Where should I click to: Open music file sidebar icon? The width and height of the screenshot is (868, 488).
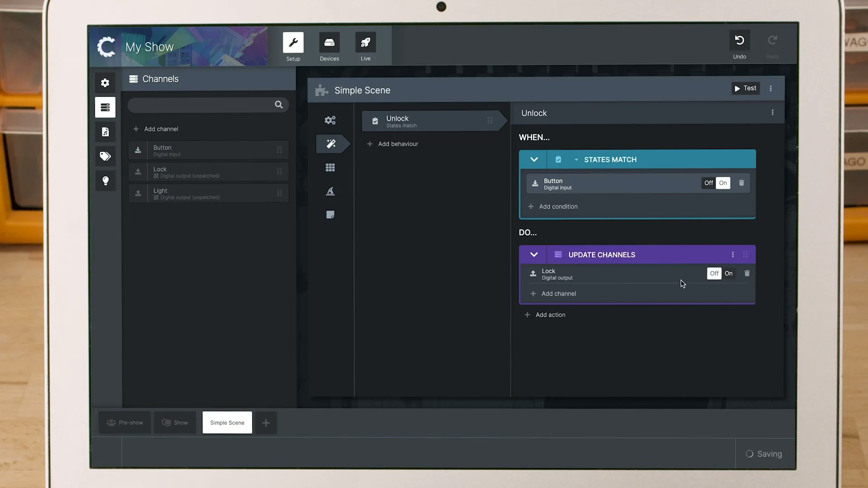[x=105, y=132]
